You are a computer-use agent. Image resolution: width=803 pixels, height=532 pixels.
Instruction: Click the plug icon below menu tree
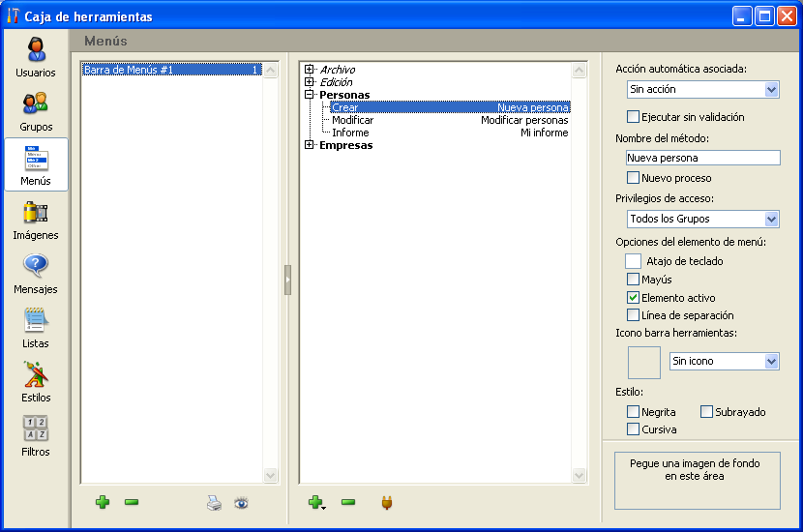coord(386,503)
